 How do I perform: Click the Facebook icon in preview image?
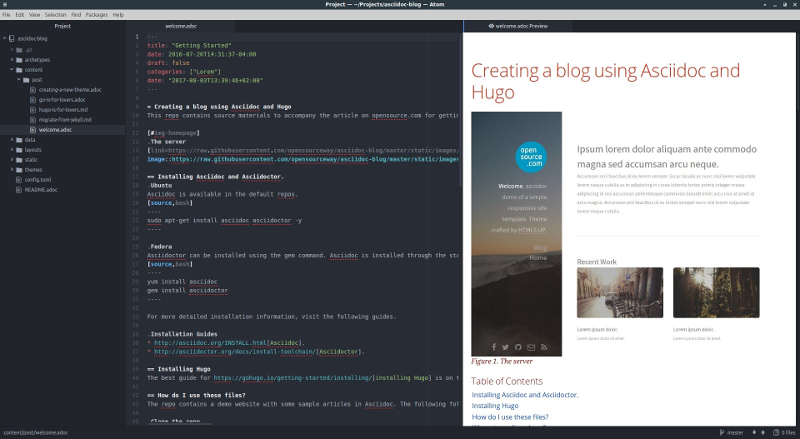pyautogui.click(x=494, y=347)
